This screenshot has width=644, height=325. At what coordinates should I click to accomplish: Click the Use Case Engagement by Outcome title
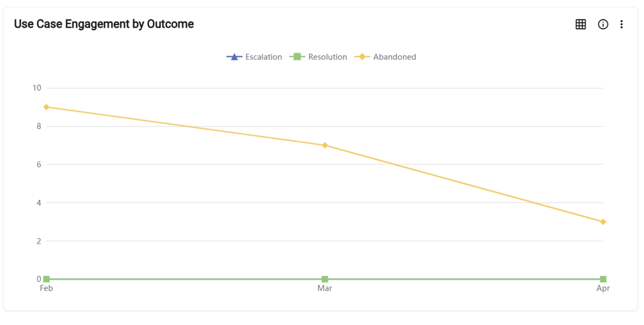104,24
